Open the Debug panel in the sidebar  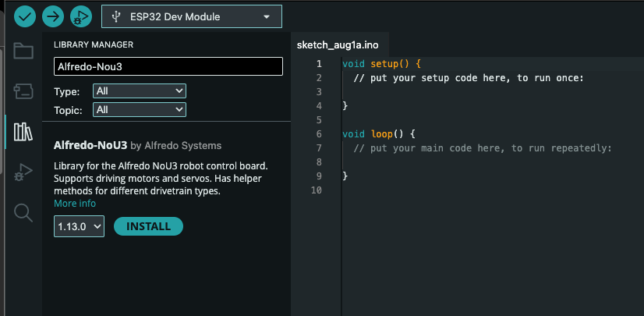click(x=23, y=172)
